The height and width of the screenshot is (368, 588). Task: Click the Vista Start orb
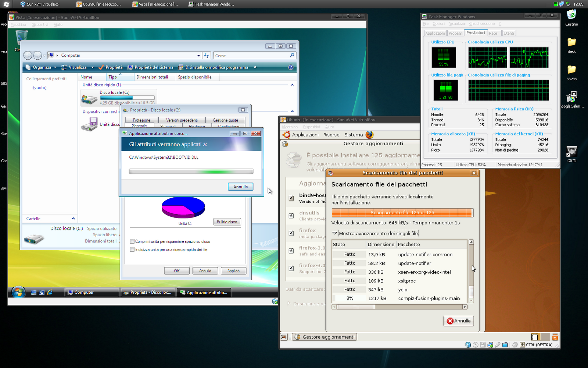18,292
